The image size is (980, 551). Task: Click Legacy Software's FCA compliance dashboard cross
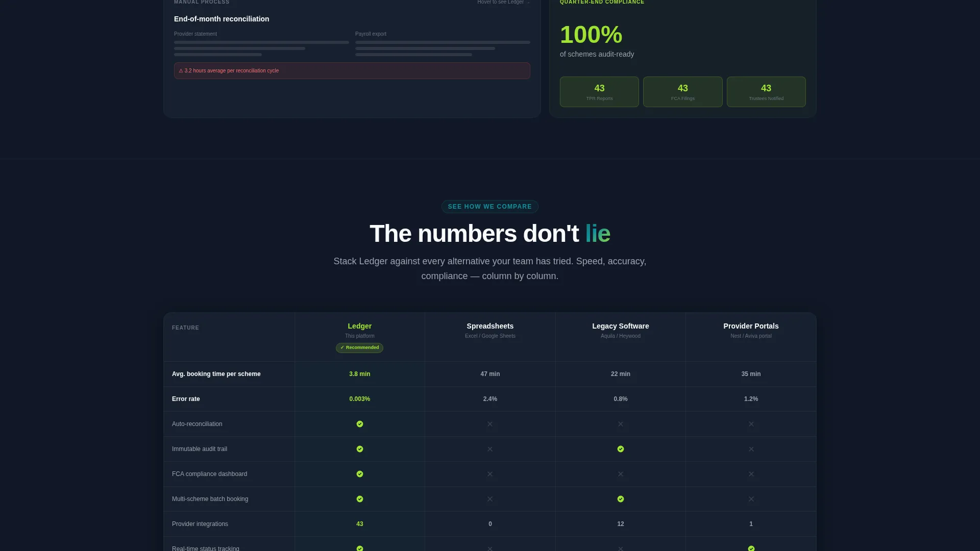(621, 474)
